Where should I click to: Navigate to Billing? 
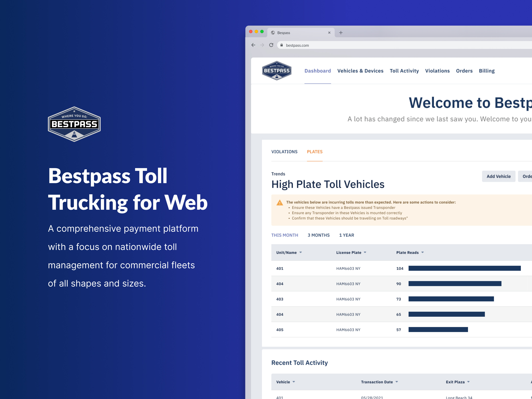click(487, 71)
